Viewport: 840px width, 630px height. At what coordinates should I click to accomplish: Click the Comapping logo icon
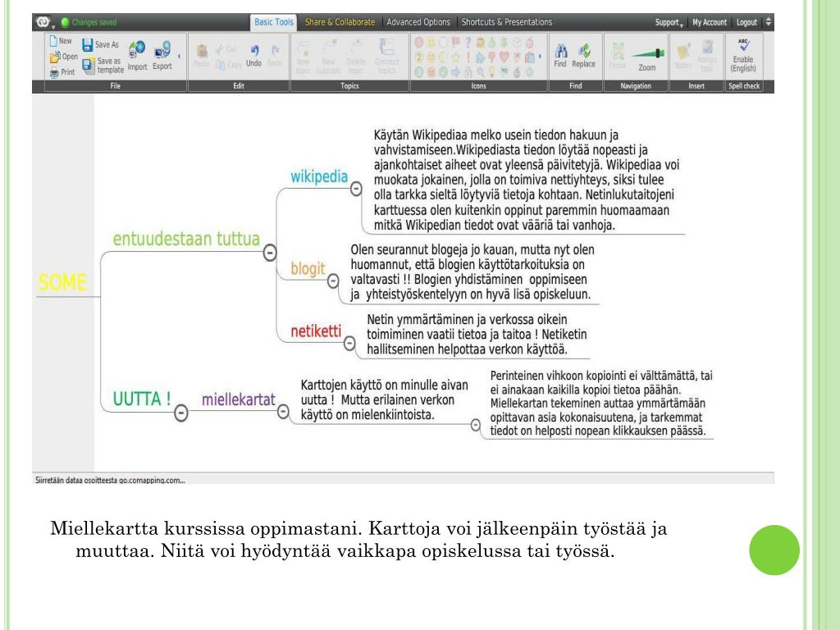[x=43, y=22]
